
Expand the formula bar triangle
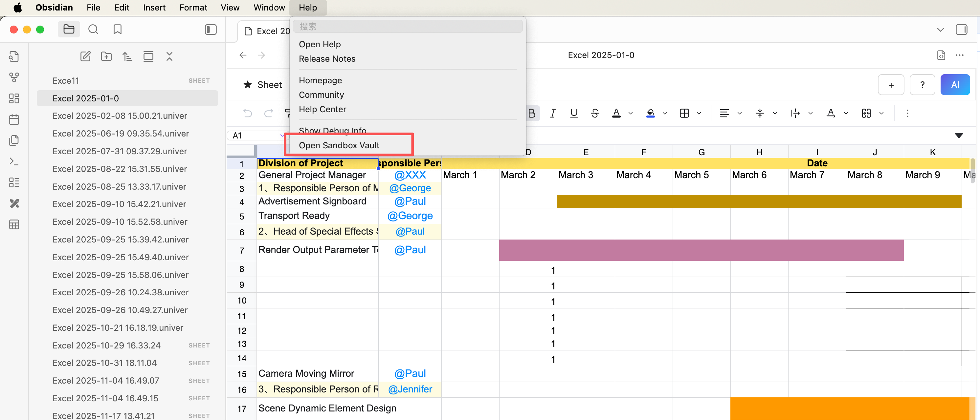point(959,135)
